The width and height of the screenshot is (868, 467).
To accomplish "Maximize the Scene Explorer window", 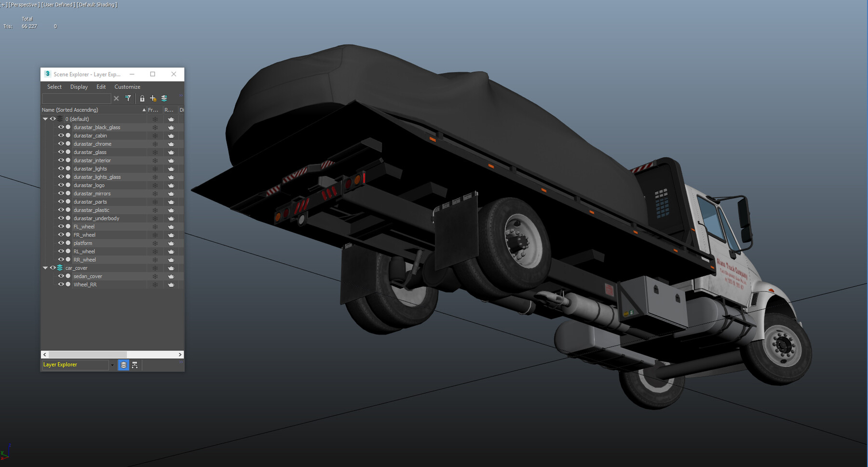I will tap(153, 74).
